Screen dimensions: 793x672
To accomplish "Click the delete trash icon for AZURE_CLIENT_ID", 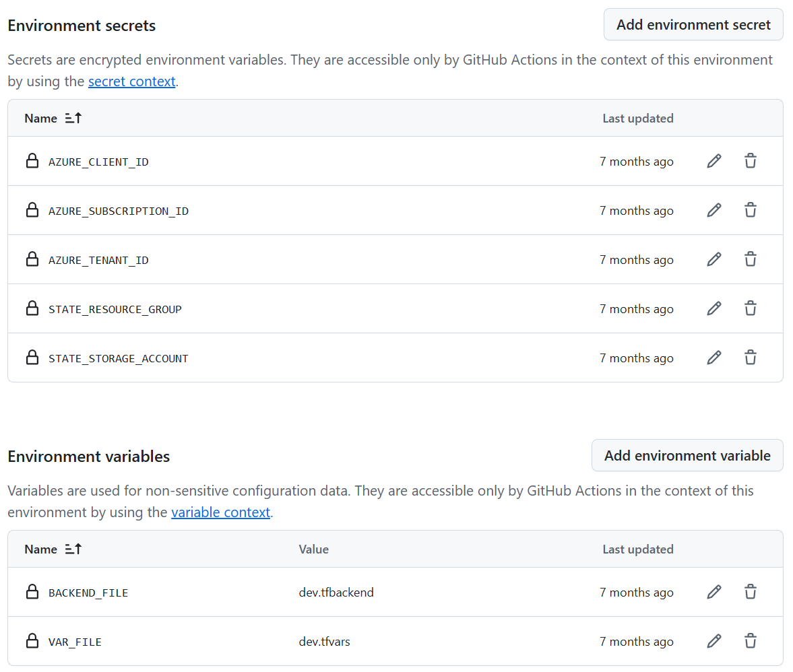I will (x=751, y=161).
